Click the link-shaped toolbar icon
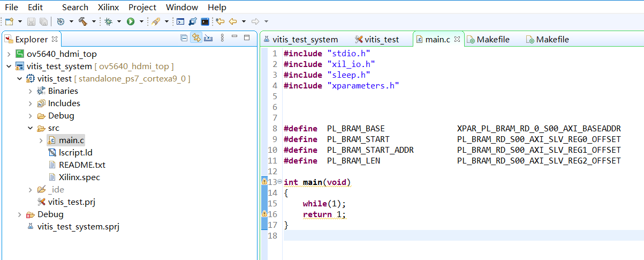 pos(193,21)
